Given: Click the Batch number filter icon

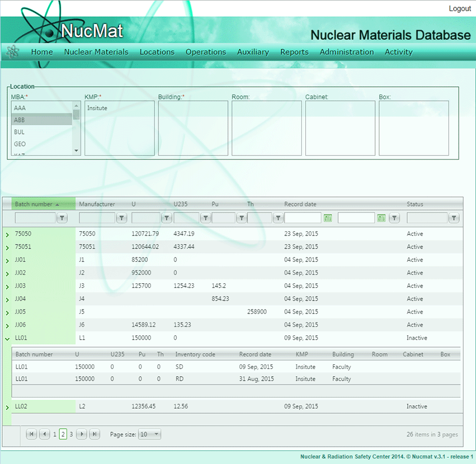Looking at the screenshot, I should click(x=63, y=218).
